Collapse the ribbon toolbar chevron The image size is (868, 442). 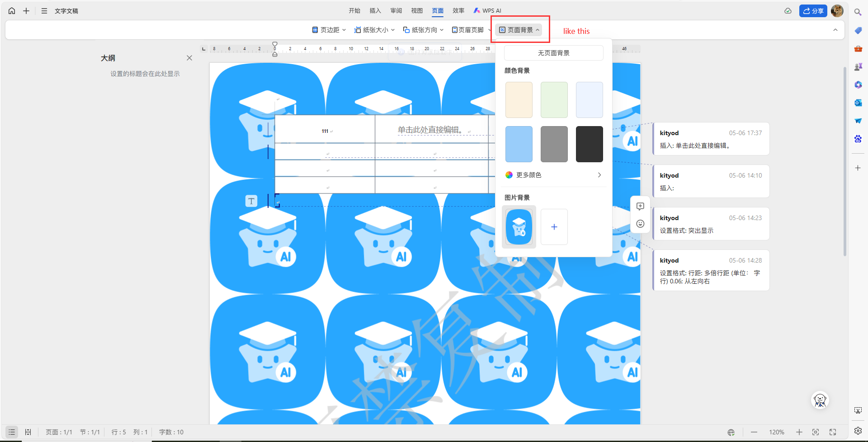pos(835,30)
